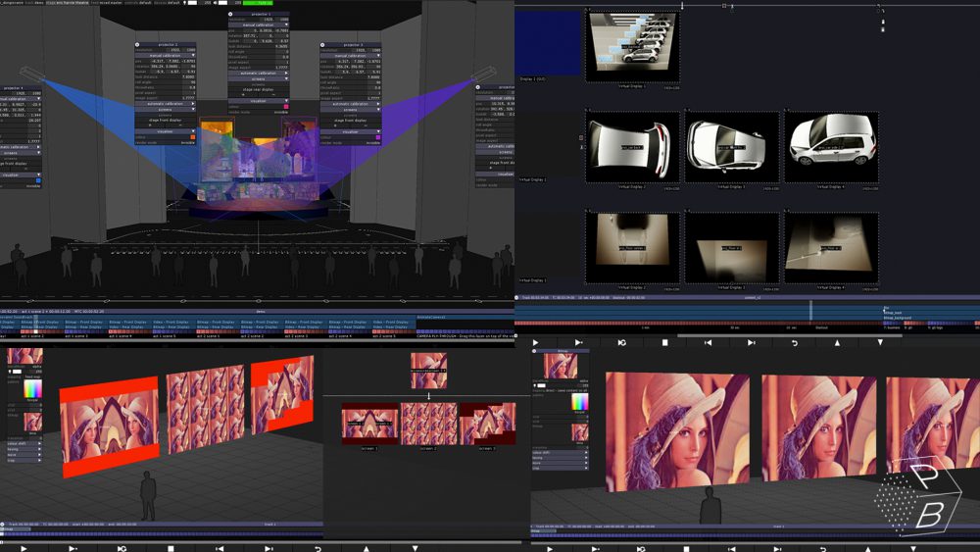Close the projector 3 editor panel
980x552 pixels.
[322, 45]
